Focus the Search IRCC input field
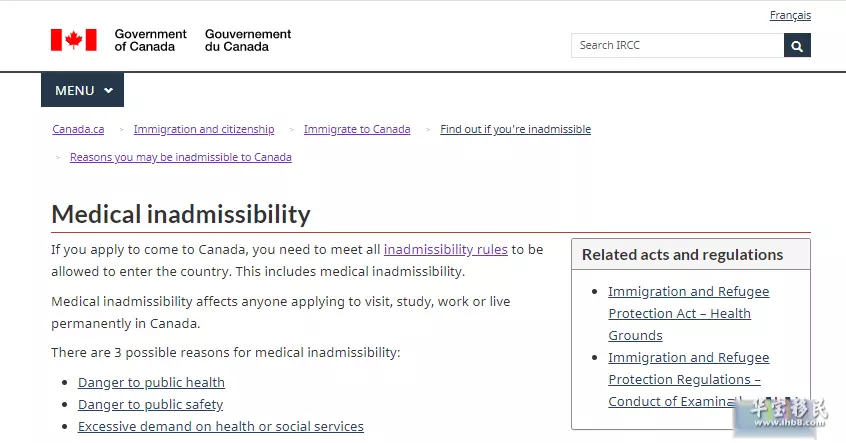 point(677,45)
